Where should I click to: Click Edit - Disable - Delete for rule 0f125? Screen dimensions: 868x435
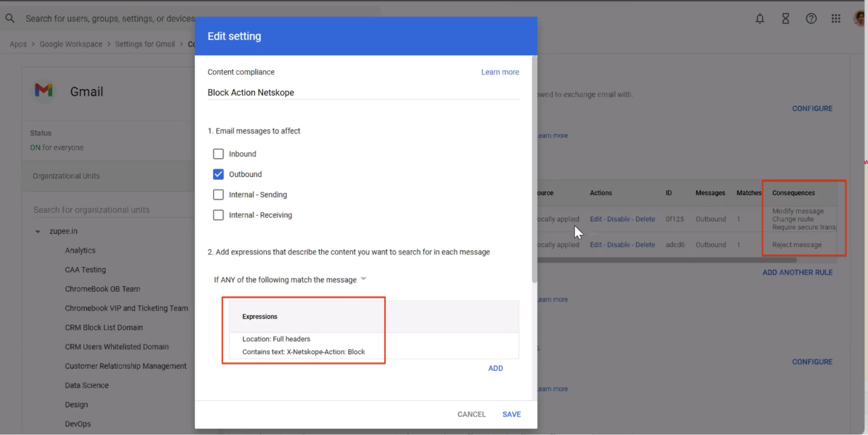tap(622, 219)
